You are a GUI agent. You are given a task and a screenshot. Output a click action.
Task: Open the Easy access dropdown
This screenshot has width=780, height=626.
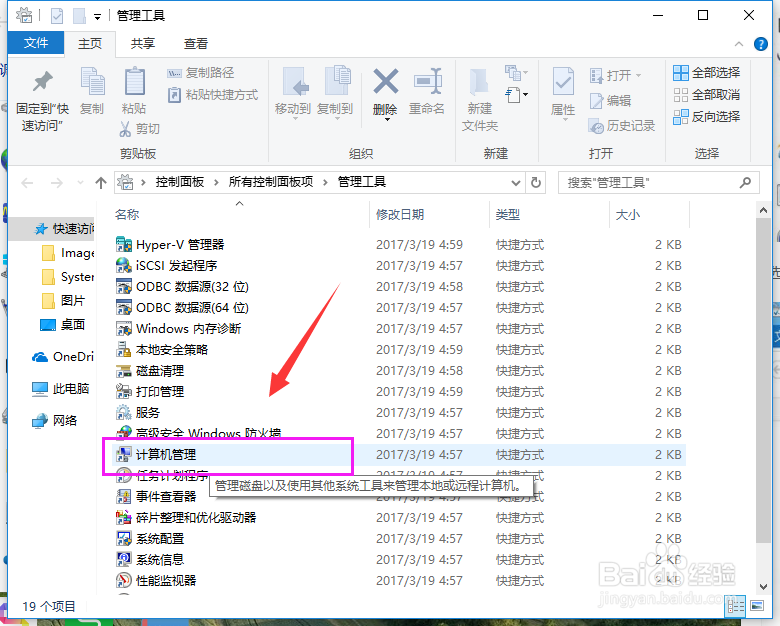tap(516, 95)
